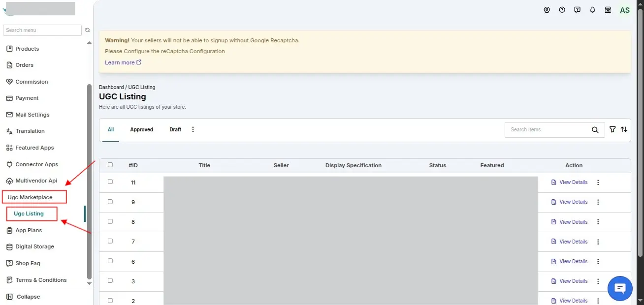644x305 pixels.
Task: Click the page's main vertical scrollbar
Action: 640,133
